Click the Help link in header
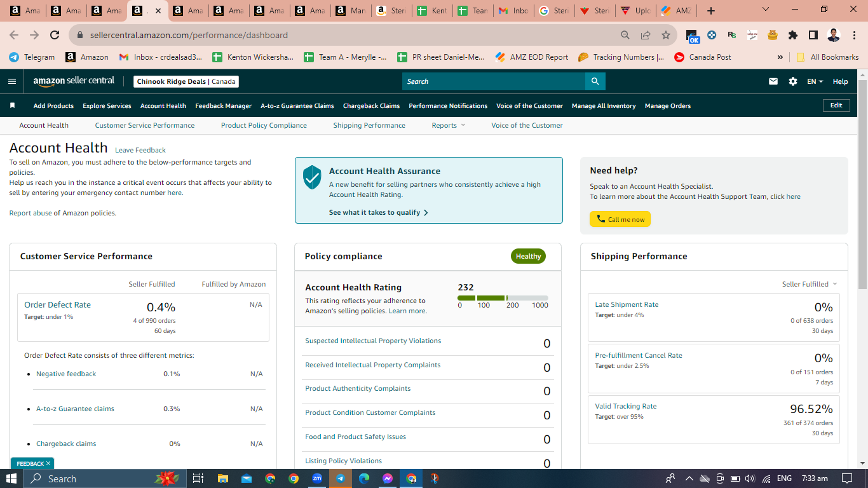 coord(840,81)
